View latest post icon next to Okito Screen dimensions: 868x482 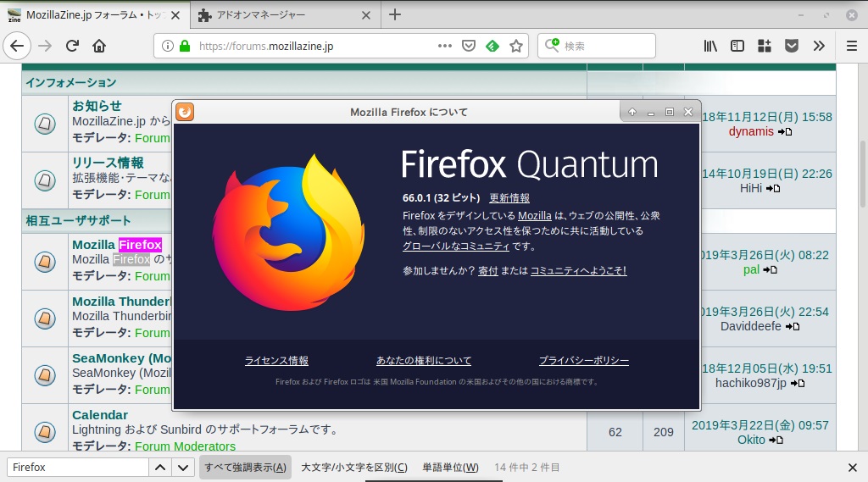(776, 440)
